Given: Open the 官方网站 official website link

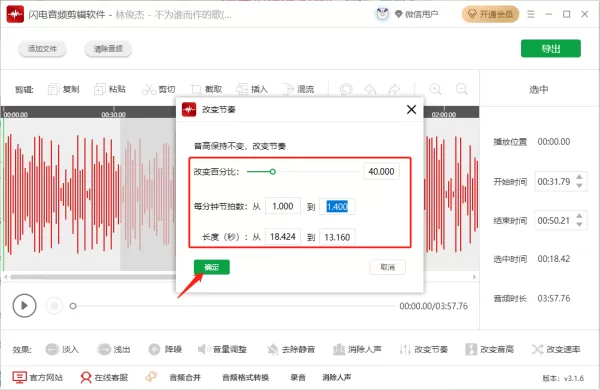Looking at the screenshot, I should (37, 377).
